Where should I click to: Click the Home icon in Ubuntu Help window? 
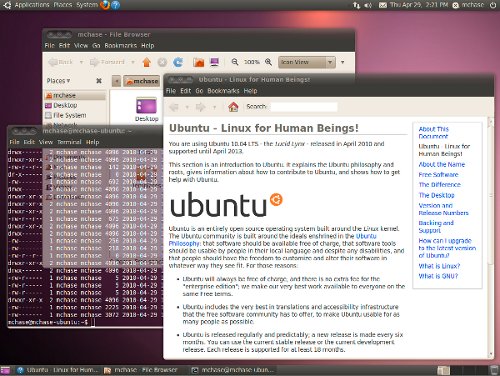pos(233,107)
